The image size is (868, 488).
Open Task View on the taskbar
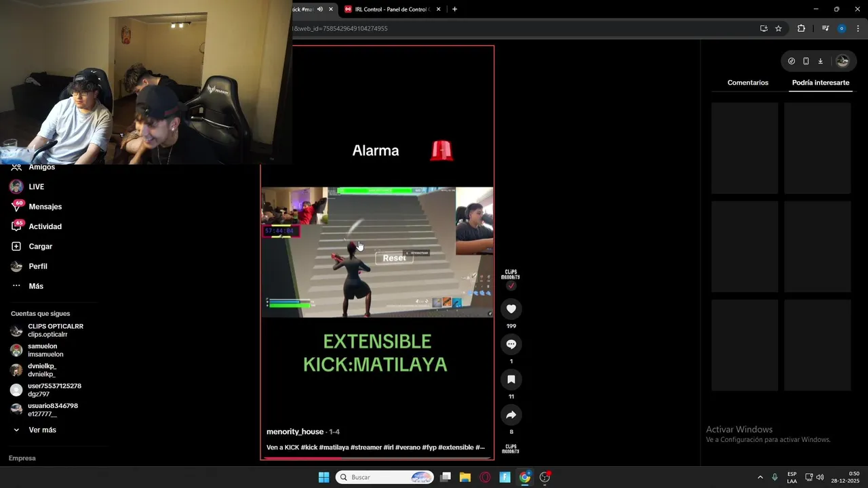click(x=446, y=477)
